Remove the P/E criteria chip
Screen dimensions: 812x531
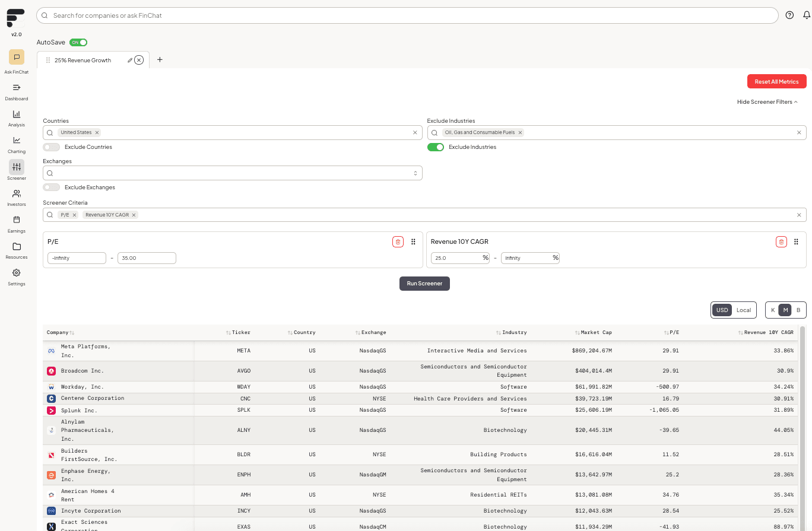pos(74,215)
